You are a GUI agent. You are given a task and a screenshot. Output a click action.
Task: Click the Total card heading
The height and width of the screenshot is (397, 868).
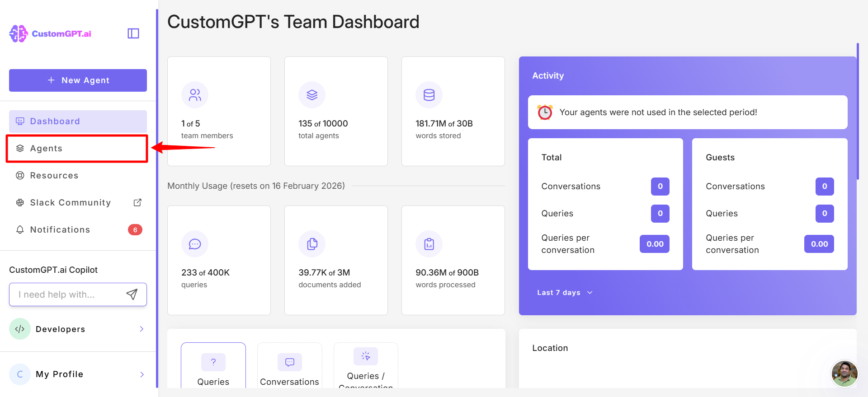pos(552,158)
